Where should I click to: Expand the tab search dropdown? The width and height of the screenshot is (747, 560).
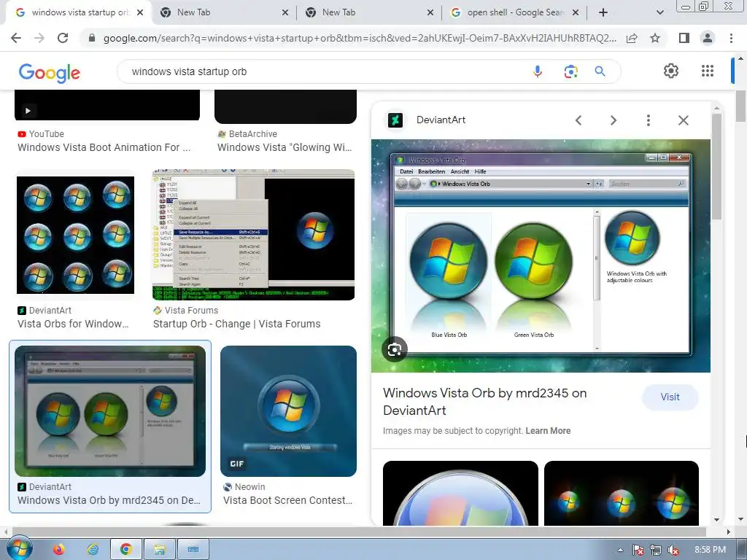coord(659,12)
